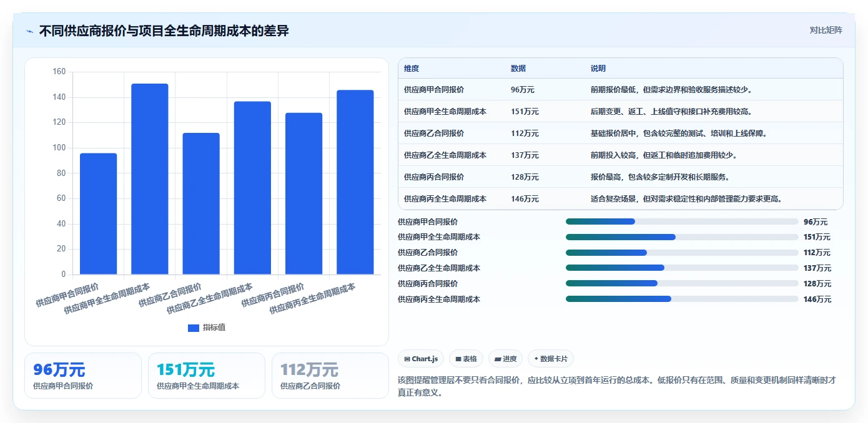Click the lightning icon beside the title
The image size is (868, 423).
point(29,31)
